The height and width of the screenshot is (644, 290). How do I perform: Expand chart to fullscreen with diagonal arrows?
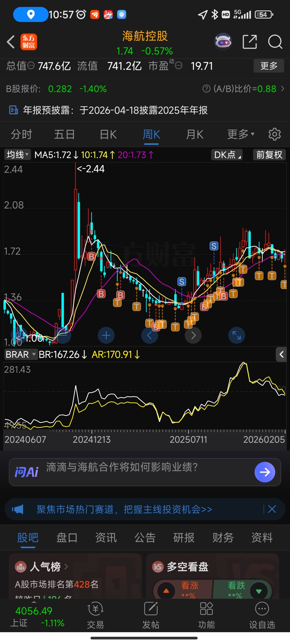(x=237, y=335)
